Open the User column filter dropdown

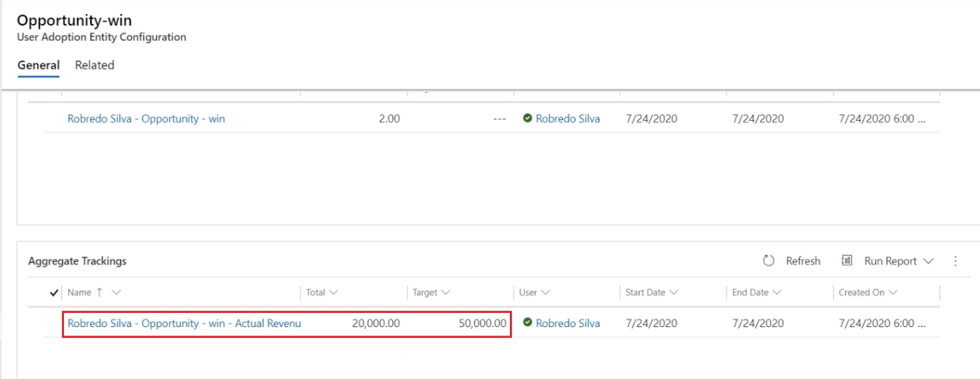pos(545,292)
